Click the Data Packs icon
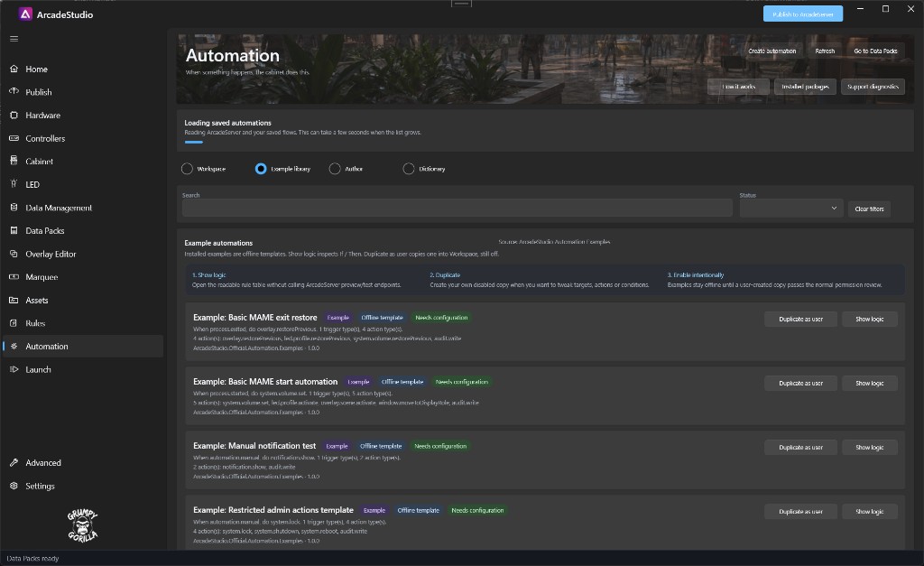This screenshot has width=924, height=566. point(14,230)
